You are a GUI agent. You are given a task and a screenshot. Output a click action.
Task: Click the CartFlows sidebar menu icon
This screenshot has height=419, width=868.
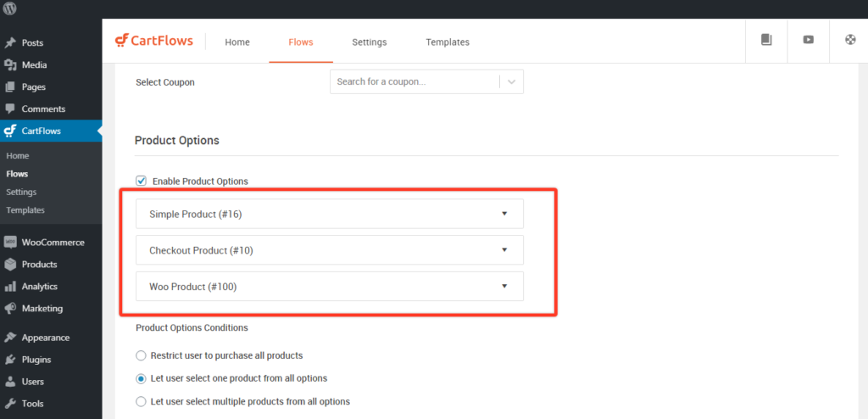point(10,131)
